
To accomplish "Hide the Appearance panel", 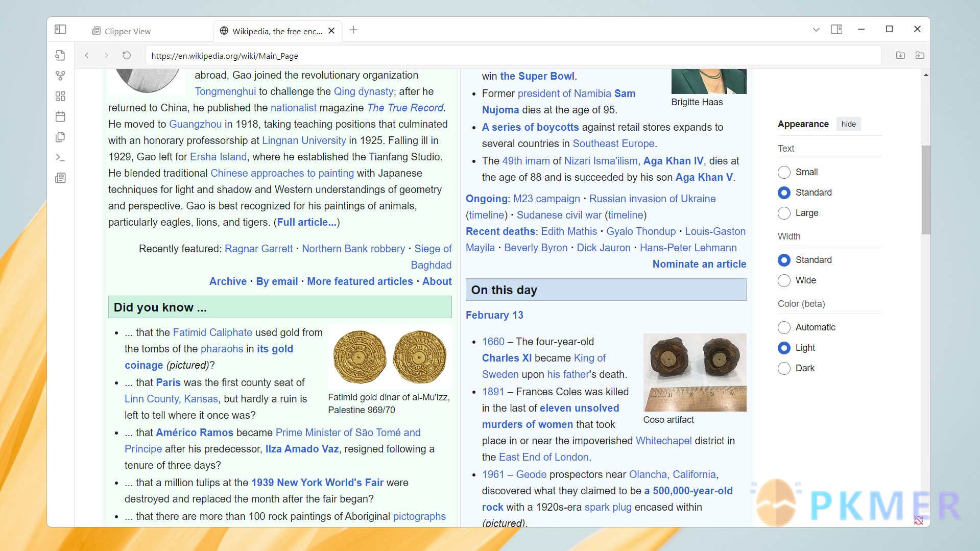I will click(848, 124).
